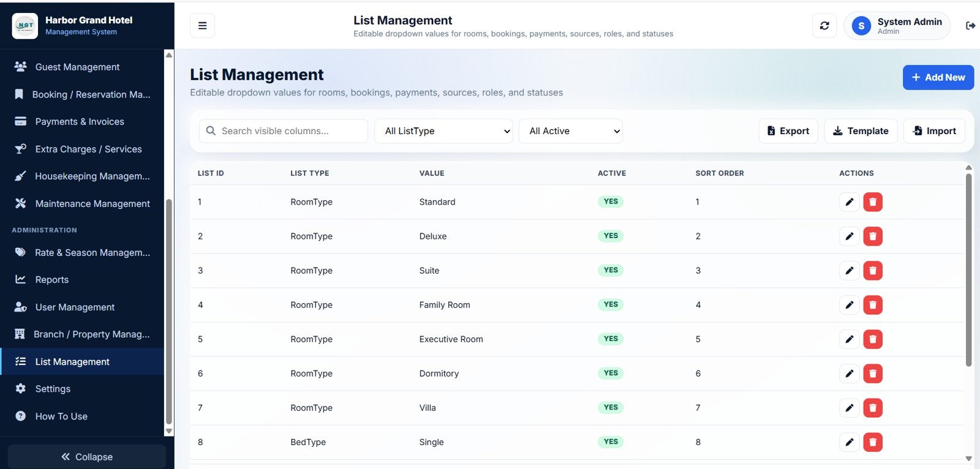This screenshot has height=469, width=980.
Task: Click the Dormitory value cell
Action: click(439, 373)
